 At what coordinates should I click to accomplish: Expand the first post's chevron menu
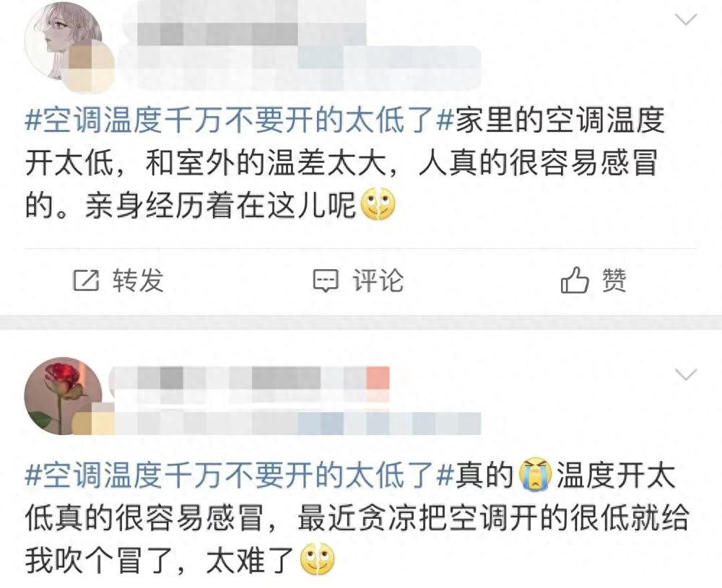click(686, 19)
